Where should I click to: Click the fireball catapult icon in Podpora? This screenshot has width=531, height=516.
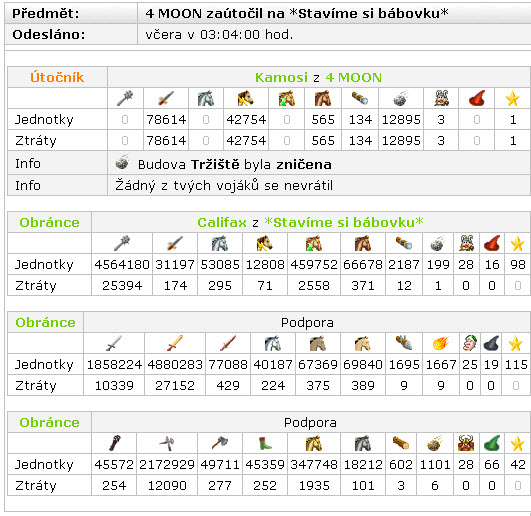click(x=440, y=343)
